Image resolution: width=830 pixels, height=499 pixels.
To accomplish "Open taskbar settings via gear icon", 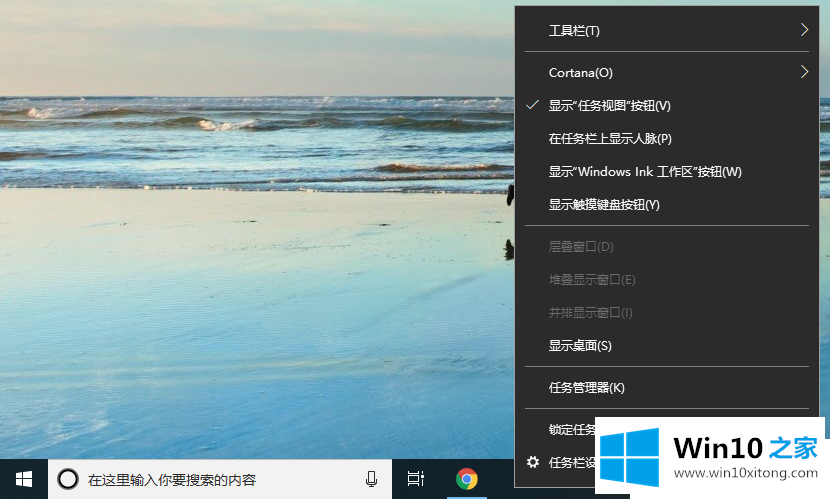I will point(533,462).
